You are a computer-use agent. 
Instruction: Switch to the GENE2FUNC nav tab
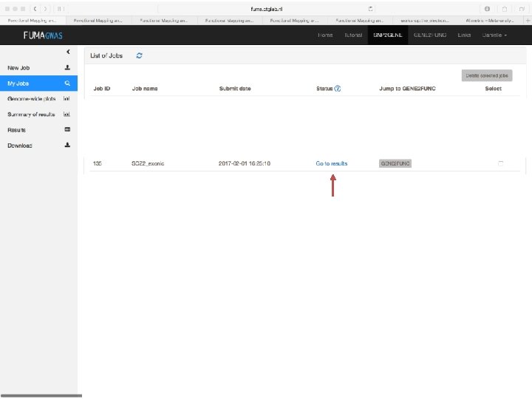point(430,35)
